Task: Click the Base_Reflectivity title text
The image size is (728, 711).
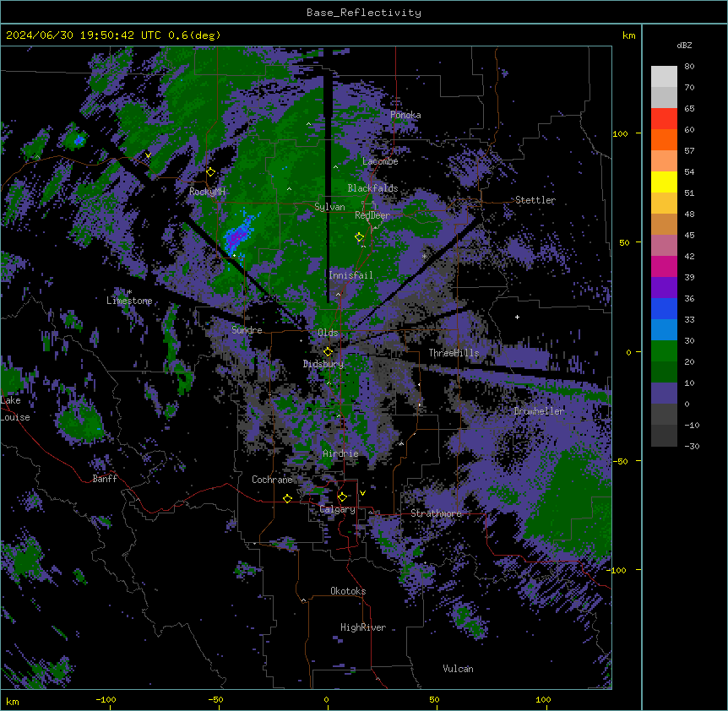Action: (x=364, y=13)
